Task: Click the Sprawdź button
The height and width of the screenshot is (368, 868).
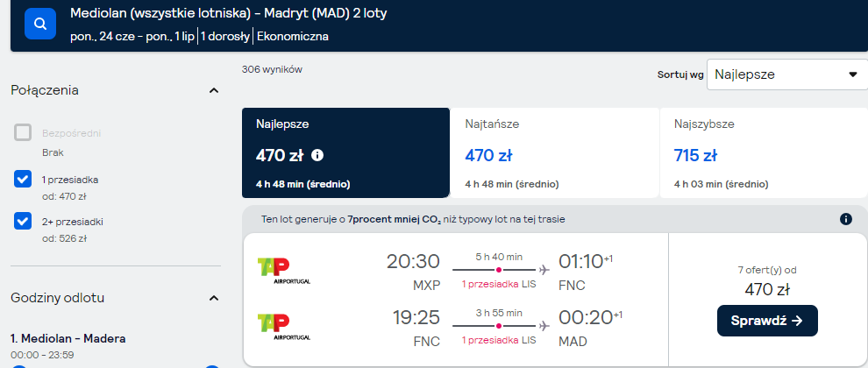Action: (x=767, y=321)
